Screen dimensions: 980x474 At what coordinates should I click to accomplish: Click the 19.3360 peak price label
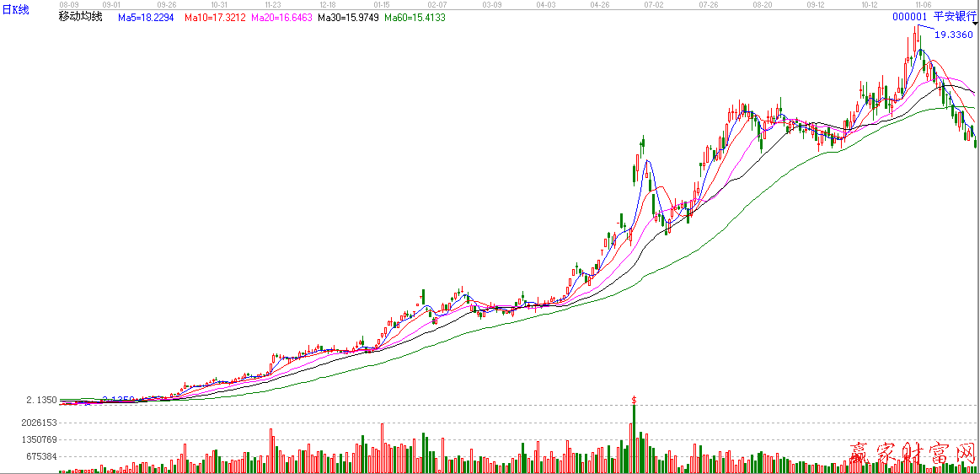pyautogui.click(x=954, y=35)
